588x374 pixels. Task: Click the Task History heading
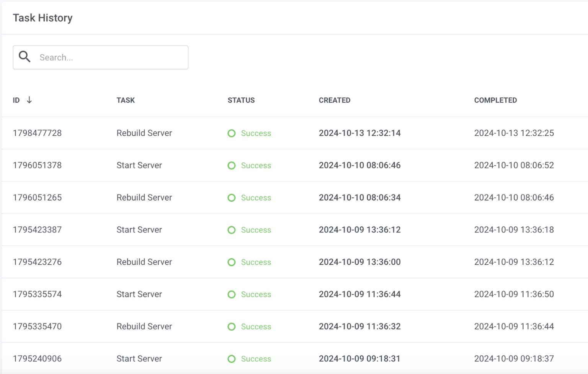[x=43, y=18]
